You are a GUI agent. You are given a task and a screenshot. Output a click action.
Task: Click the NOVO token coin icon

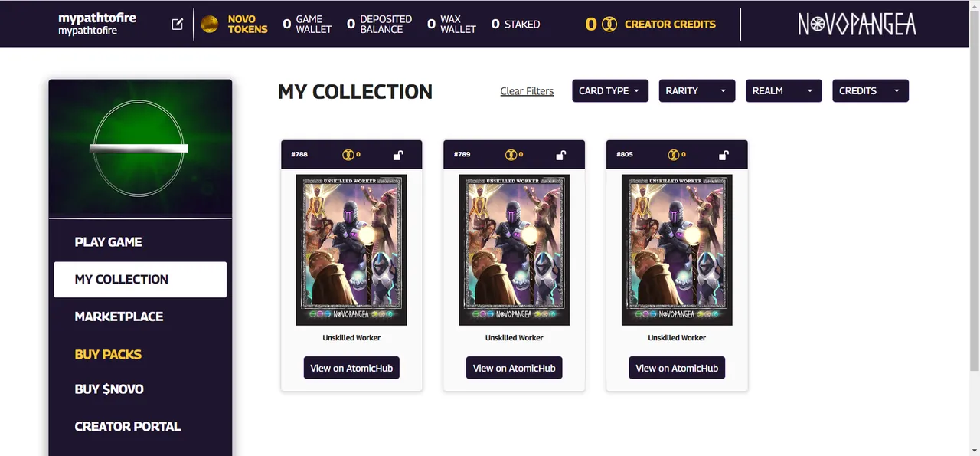point(209,25)
